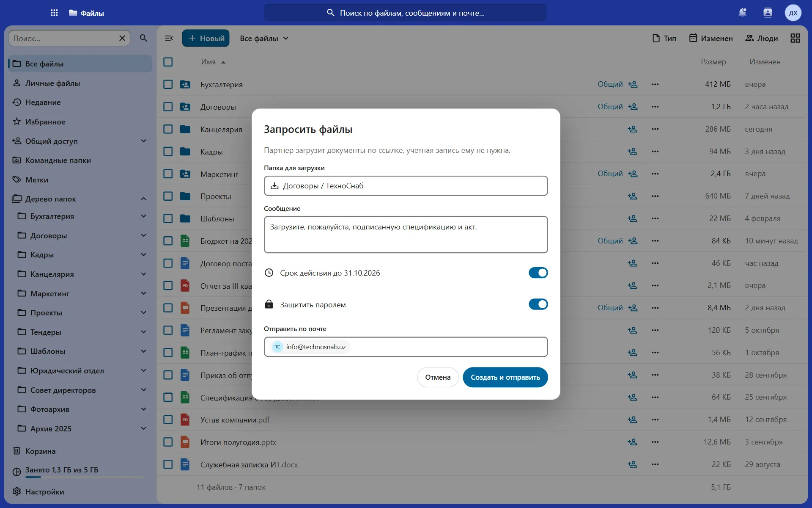Image resolution: width=812 pixels, height=508 pixels.
Task: Select checkbox for Устав компании.pdf
Action: click(x=168, y=420)
